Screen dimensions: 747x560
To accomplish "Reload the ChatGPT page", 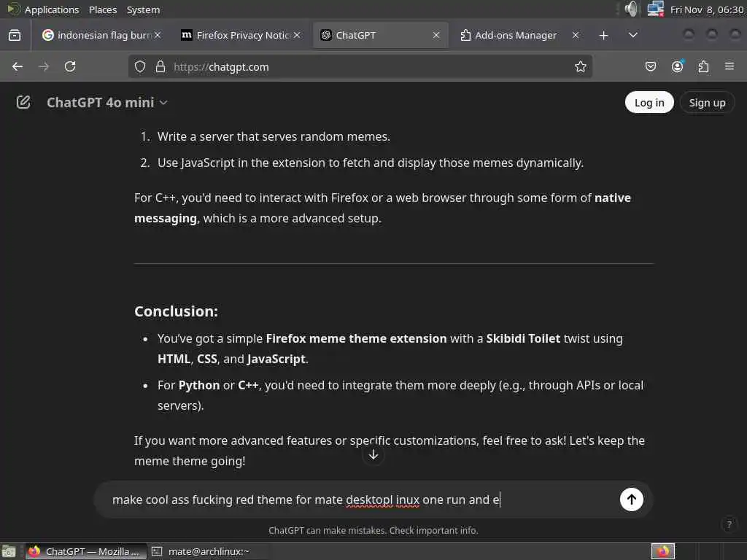I will click(x=70, y=66).
